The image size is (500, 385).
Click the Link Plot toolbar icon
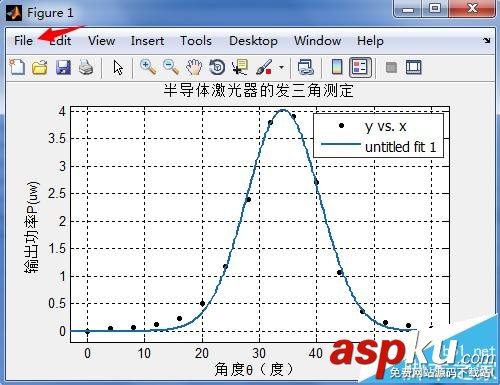click(x=305, y=67)
